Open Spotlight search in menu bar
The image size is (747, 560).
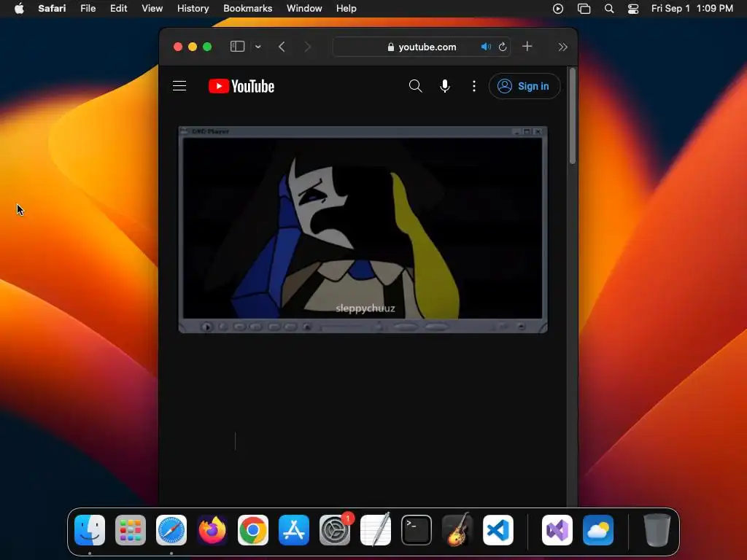[x=609, y=8]
